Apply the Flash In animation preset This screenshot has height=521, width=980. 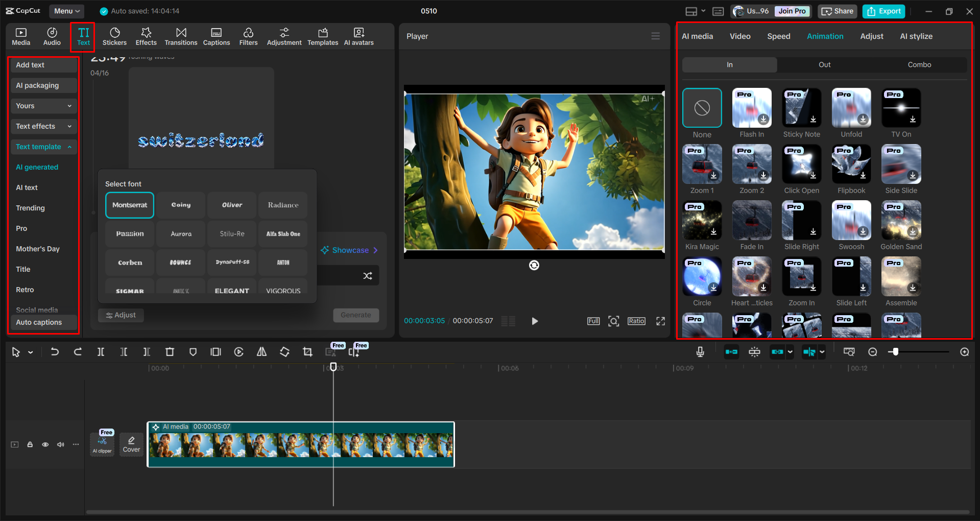[751, 108]
